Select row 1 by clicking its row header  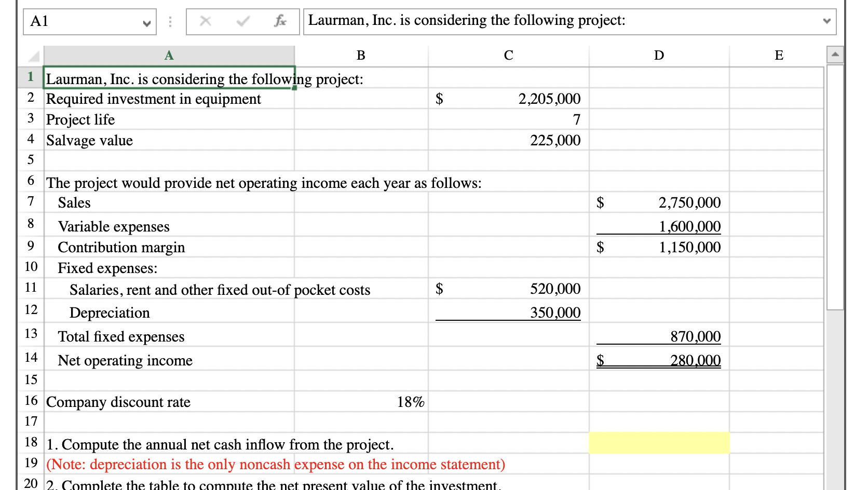pos(30,78)
